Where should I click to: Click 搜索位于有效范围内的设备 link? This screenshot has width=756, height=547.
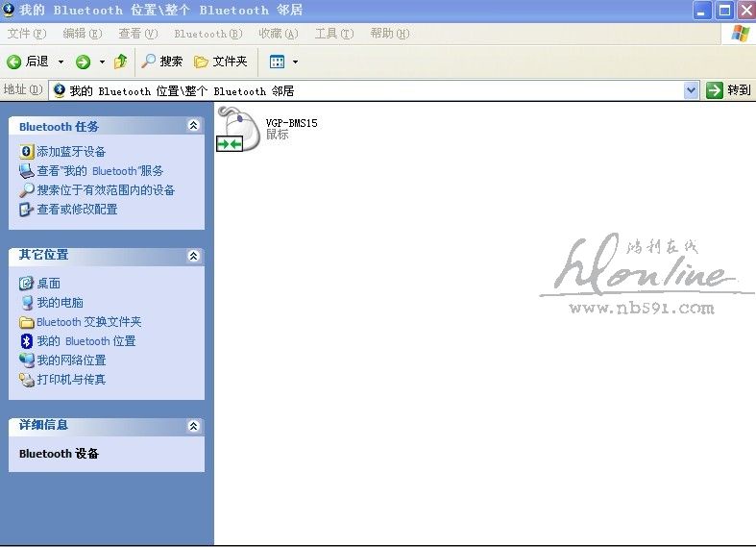106,190
